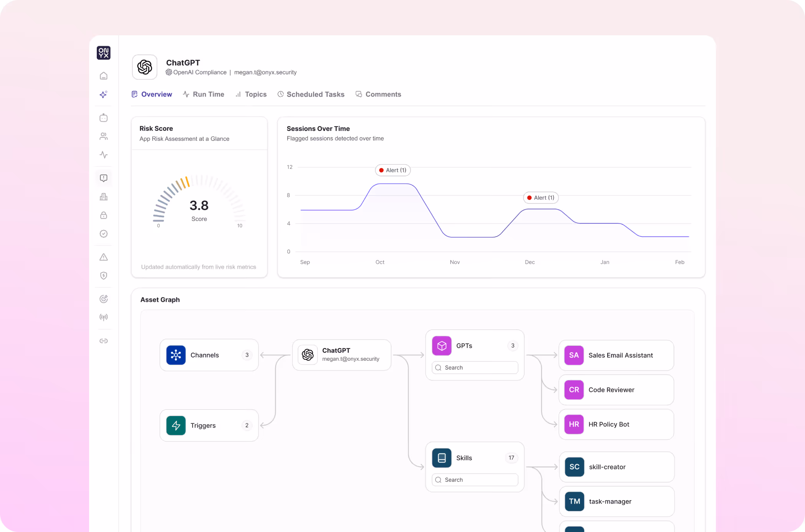Open the target goal icon in sidebar
This screenshot has width=805, height=532.
click(x=104, y=299)
